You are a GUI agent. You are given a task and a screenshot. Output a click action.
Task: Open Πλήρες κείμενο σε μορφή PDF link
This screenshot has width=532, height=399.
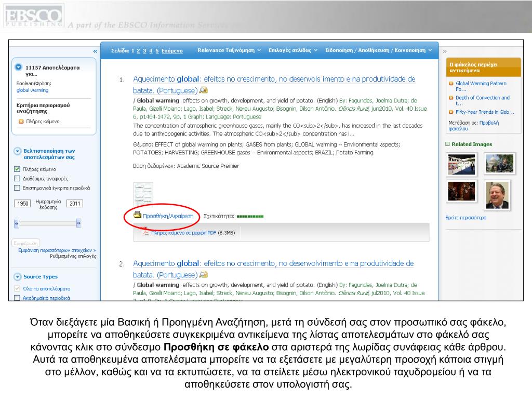coord(183,233)
